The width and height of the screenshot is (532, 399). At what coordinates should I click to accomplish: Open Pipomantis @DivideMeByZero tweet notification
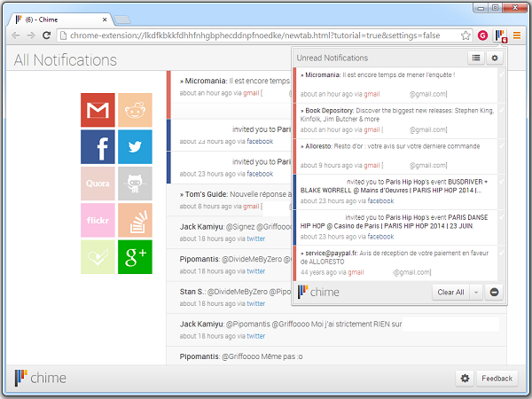tap(229, 265)
